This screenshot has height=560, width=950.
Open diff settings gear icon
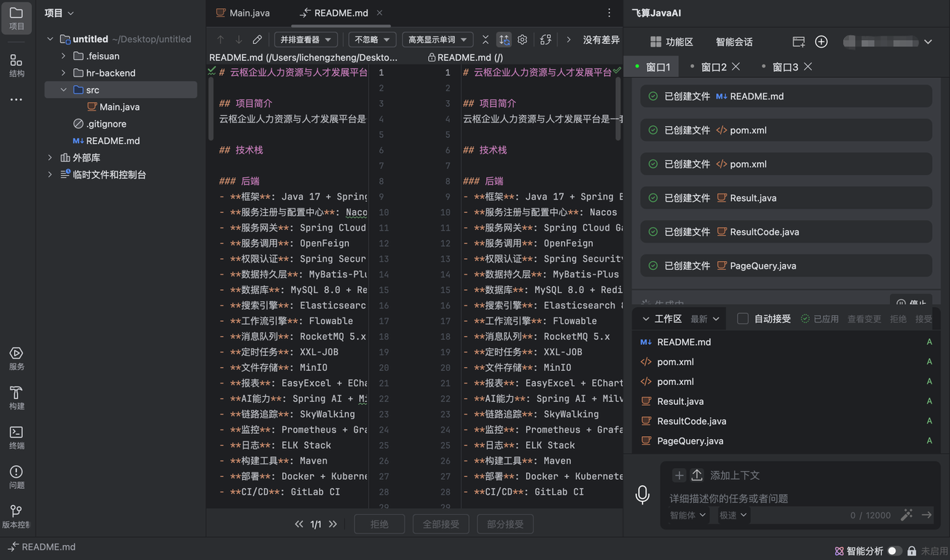click(522, 39)
